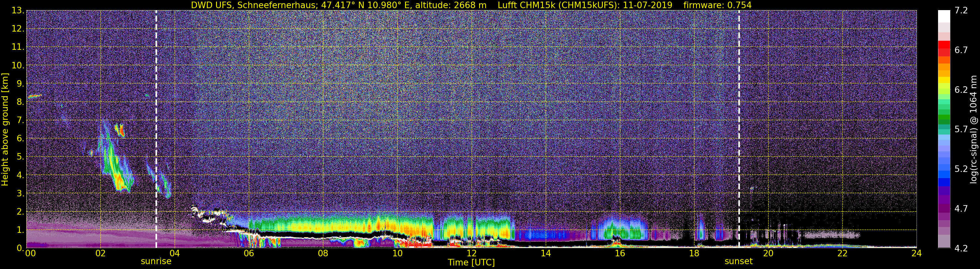Click the time axis tick label 20

click(x=768, y=254)
